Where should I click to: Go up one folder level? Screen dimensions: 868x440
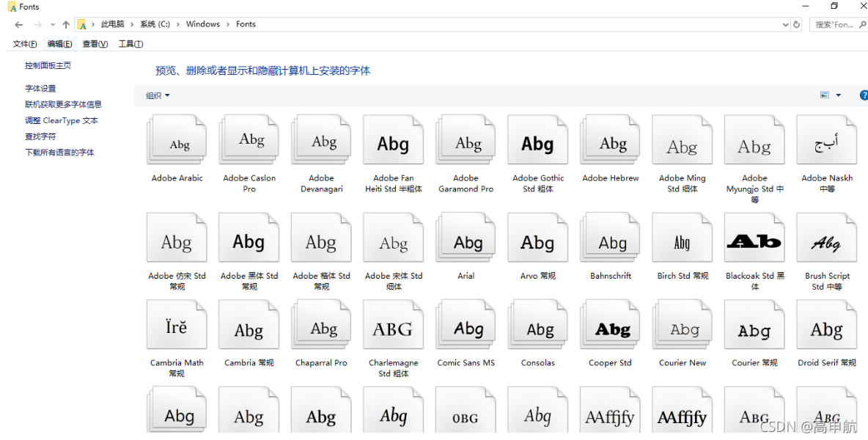pos(66,24)
